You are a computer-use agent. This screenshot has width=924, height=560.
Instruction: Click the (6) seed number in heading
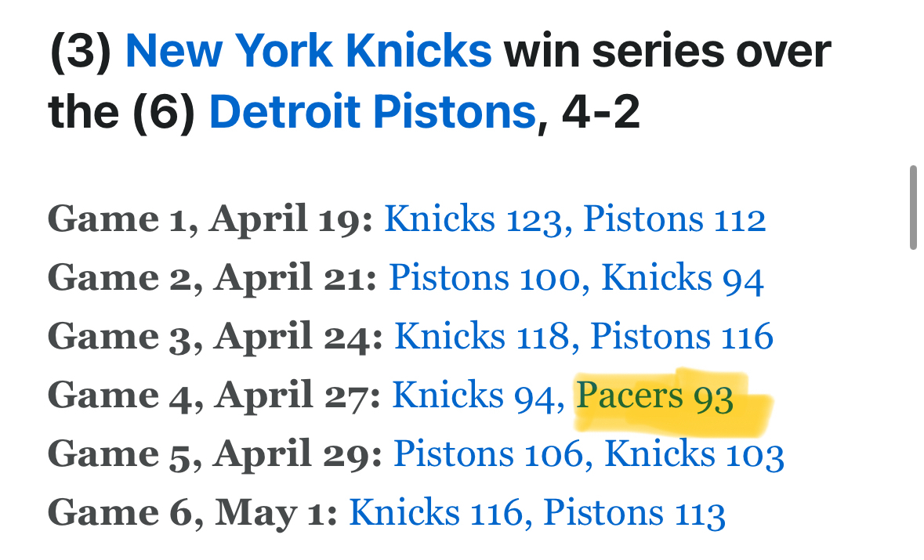click(163, 114)
